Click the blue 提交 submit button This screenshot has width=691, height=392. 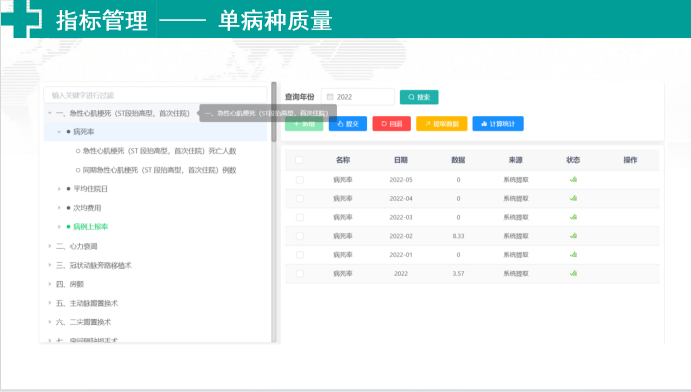pyautogui.click(x=348, y=124)
